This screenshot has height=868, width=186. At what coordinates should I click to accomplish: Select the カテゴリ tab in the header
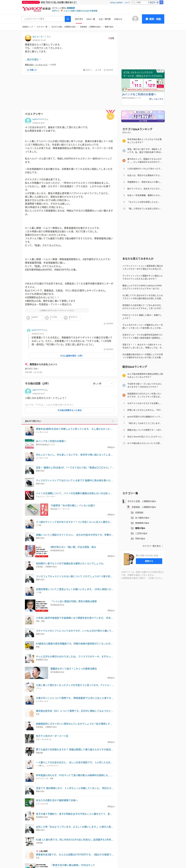point(79,19)
